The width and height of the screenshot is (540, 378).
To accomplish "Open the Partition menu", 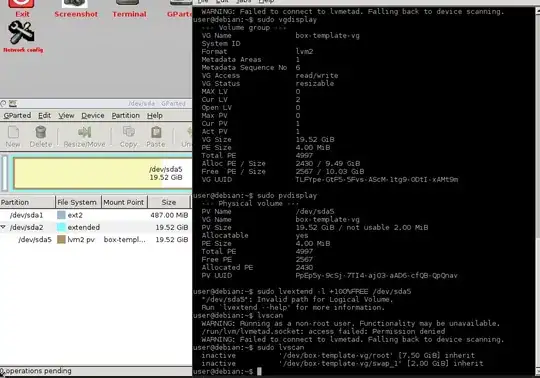I will point(126,116).
